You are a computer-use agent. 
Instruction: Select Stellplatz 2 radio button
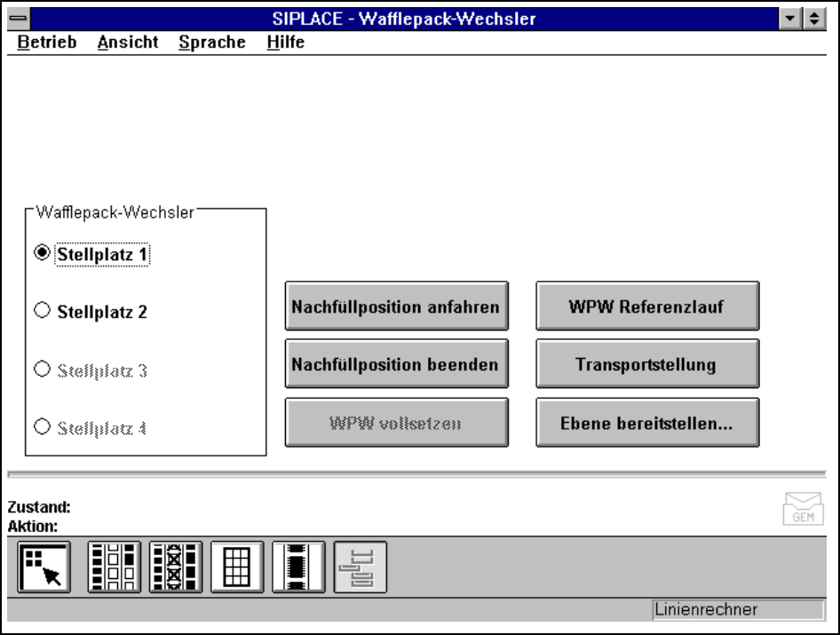(x=91, y=312)
